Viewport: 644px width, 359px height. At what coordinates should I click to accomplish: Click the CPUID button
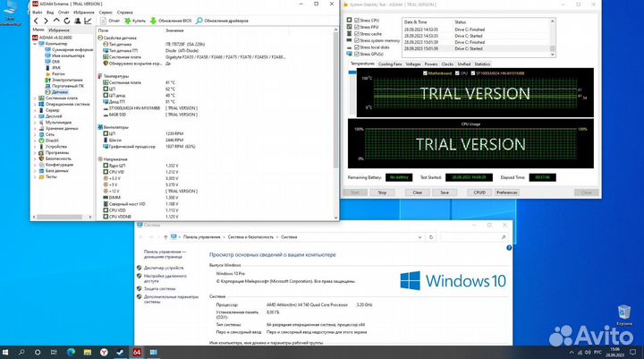coord(479,192)
